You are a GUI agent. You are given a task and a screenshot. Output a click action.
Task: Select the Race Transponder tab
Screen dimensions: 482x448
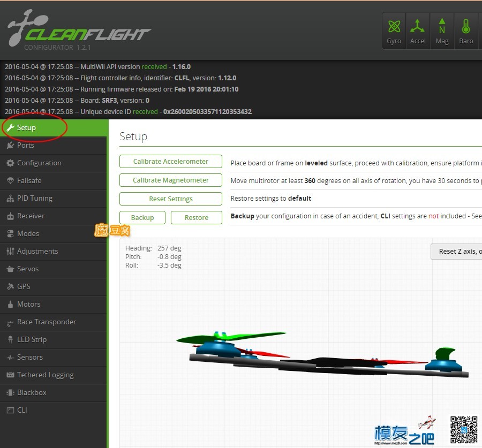pyautogui.click(x=54, y=322)
